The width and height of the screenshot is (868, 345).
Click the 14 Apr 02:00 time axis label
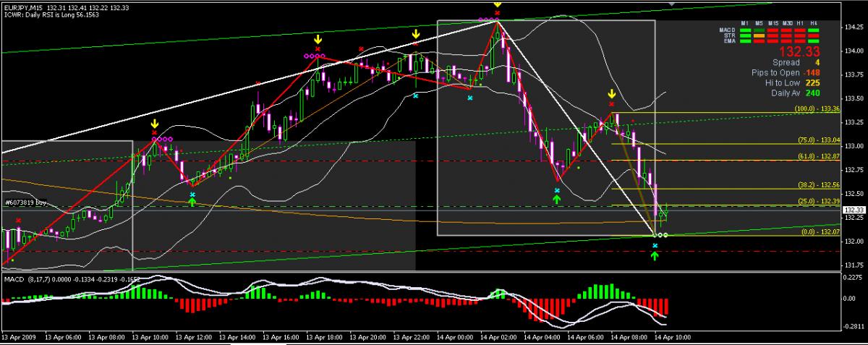pos(498,338)
